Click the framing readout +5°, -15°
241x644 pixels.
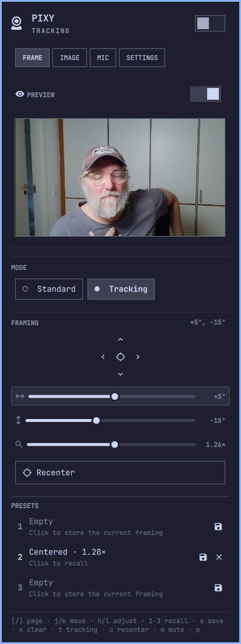pyautogui.click(x=208, y=323)
